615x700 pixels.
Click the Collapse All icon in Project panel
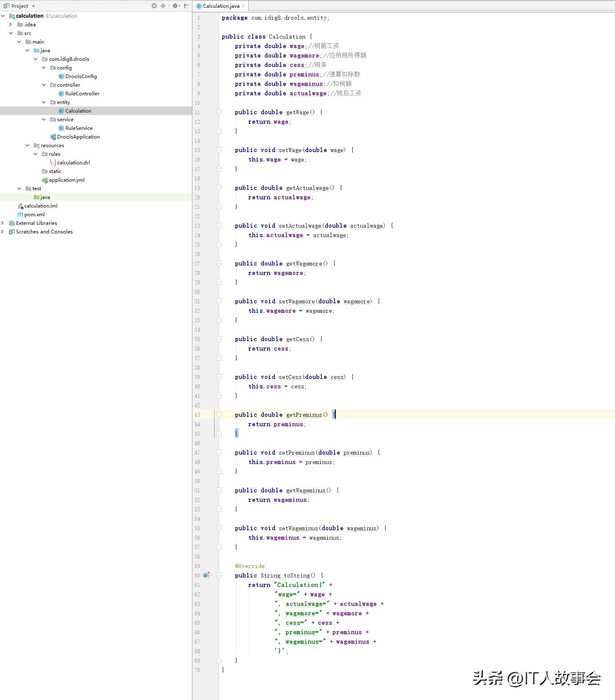click(163, 6)
